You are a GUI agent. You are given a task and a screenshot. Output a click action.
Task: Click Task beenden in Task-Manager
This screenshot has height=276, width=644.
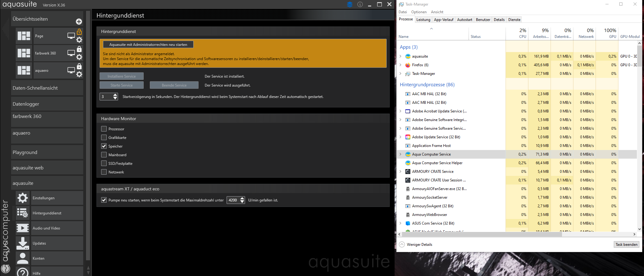point(626,244)
